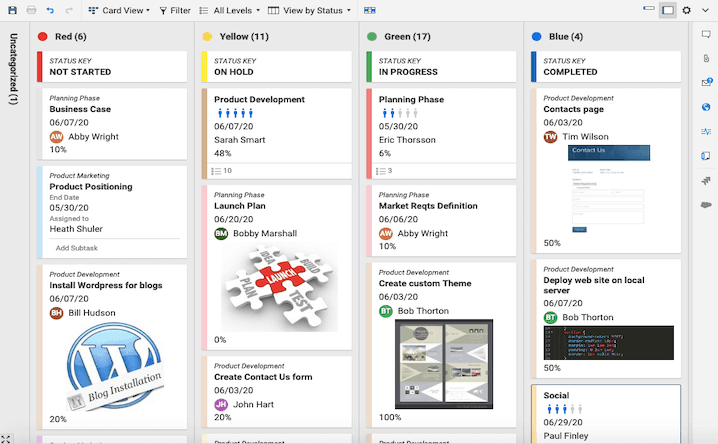Click the Red lane color circle
The height and width of the screenshot is (444, 718).
(43, 37)
